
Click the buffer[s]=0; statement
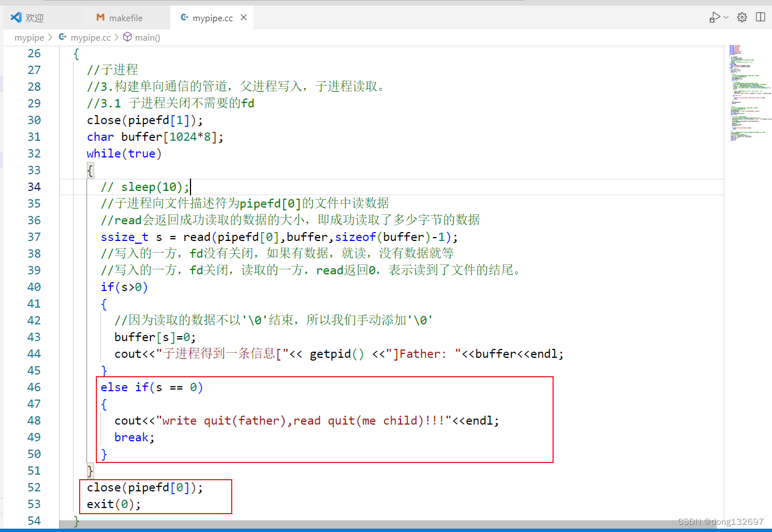click(155, 337)
